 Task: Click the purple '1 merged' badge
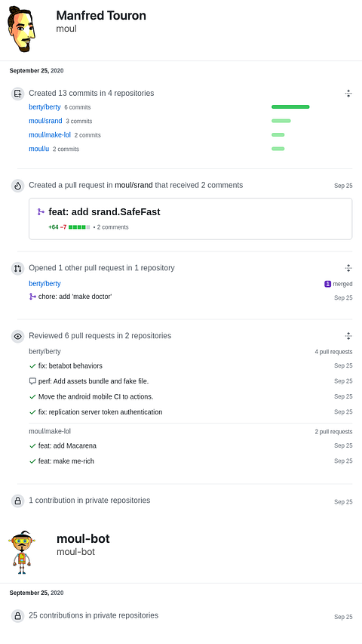click(x=327, y=284)
